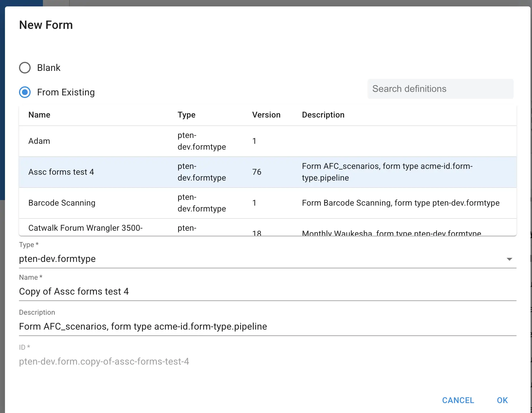
Task: Select the Blank radio option
Action: (x=25, y=68)
